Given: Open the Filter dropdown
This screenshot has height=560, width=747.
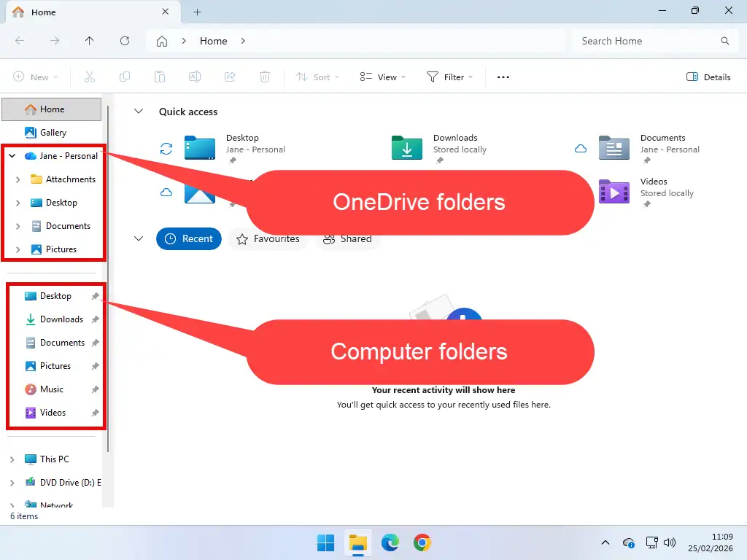Looking at the screenshot, I should 450,77.
